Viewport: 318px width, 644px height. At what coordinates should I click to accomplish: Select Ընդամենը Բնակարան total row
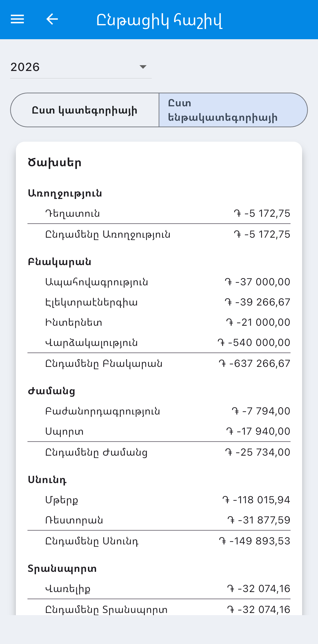(x=159, y=363)
